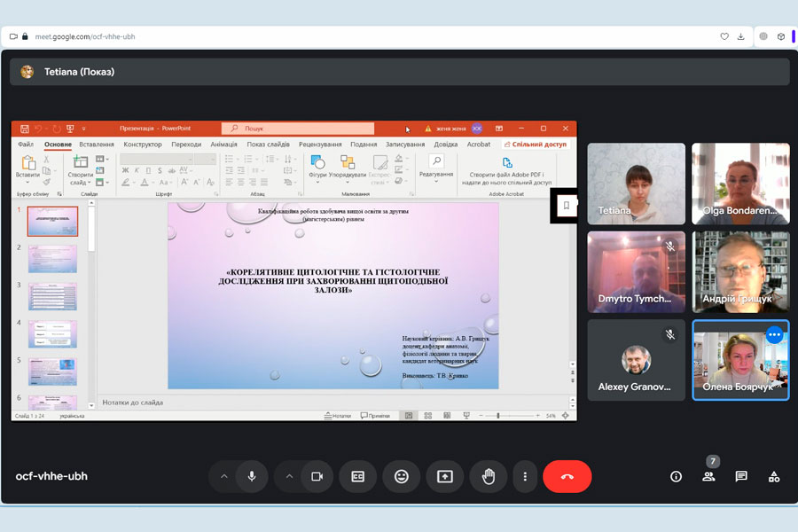798x532 pixels.
Task: Open Рецензування ribbon tab
Action: point(320,144)
